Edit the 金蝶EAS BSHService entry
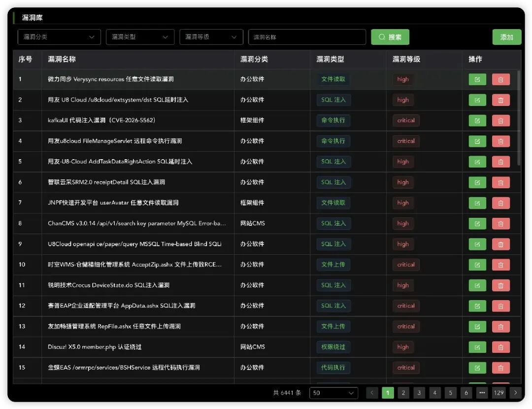 (477, 368)
